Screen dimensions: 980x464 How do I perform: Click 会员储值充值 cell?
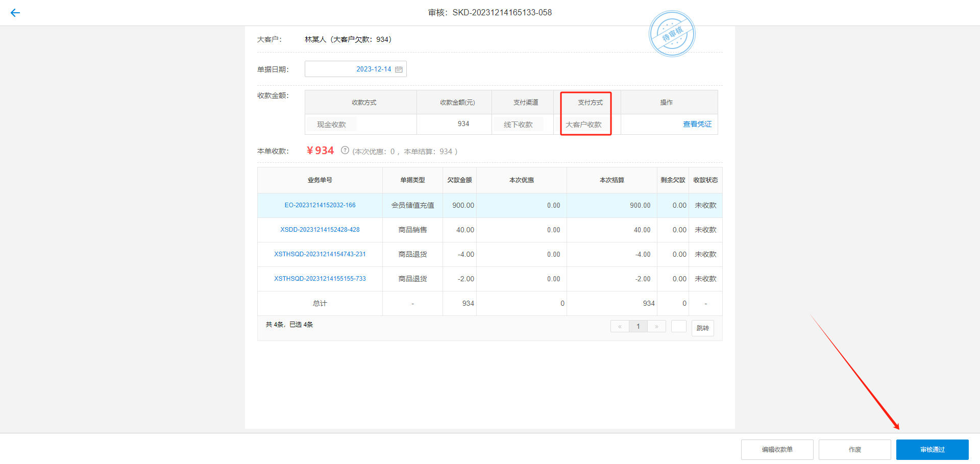coord(412,205)
